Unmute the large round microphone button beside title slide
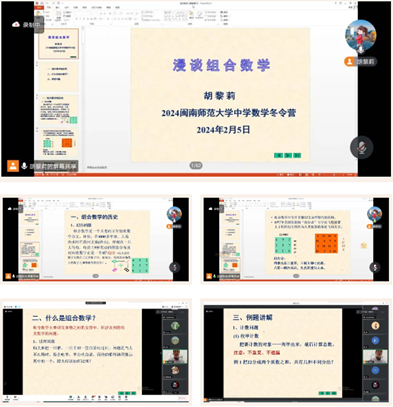 361,147
